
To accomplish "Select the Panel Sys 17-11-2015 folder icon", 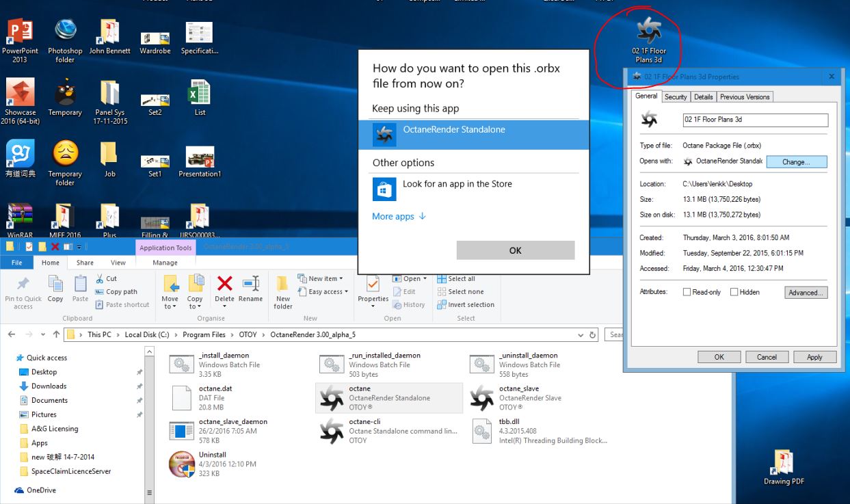I will point(110,102).
